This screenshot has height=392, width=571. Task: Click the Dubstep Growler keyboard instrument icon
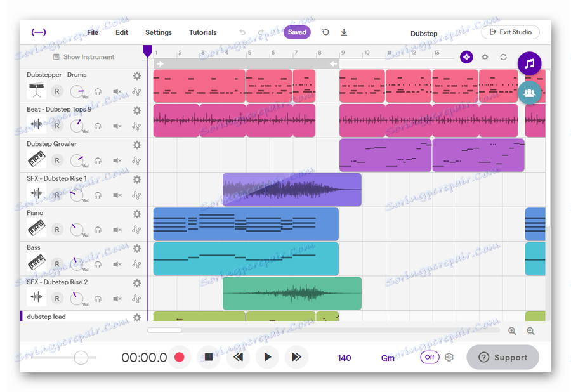click(x=36, y=159)
